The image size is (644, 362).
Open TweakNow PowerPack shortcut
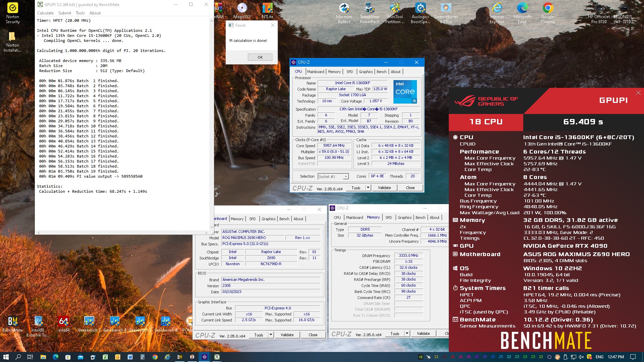[x=369, y=13]
